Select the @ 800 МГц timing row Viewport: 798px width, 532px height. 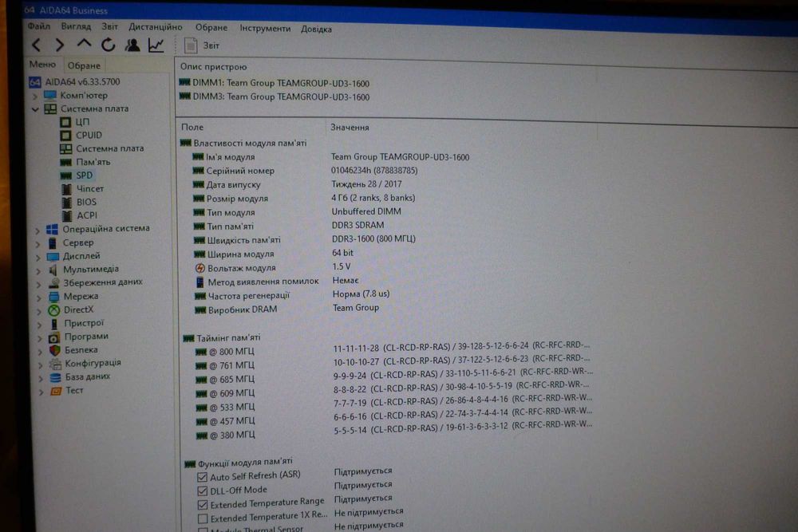(393, 350)
